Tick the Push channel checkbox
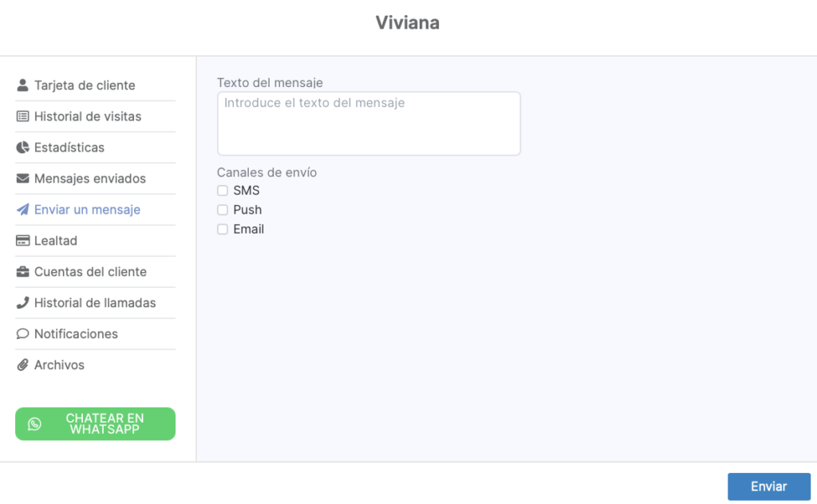Viewport: 817px width, 504px height. 223,210
